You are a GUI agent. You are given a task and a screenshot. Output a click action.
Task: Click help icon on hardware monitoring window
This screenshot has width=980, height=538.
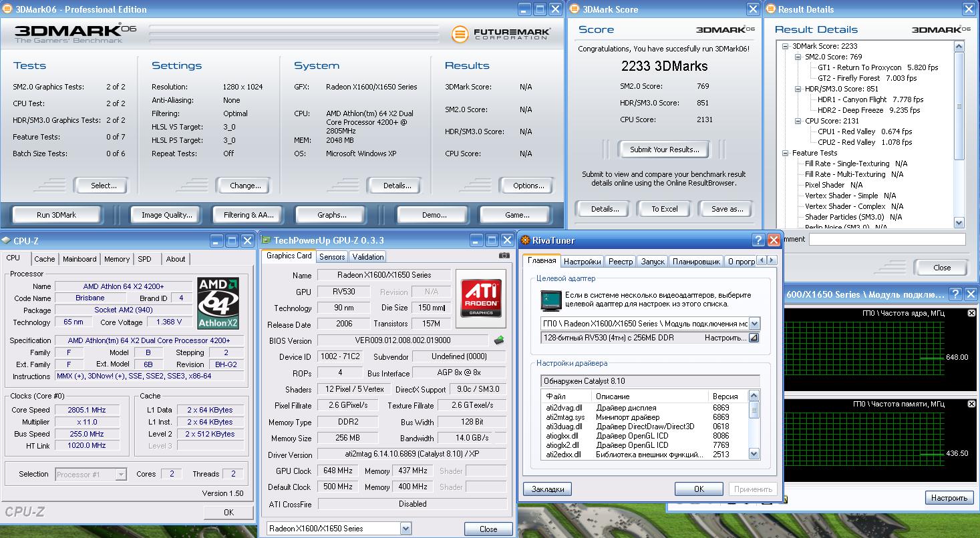coord(955,294)
